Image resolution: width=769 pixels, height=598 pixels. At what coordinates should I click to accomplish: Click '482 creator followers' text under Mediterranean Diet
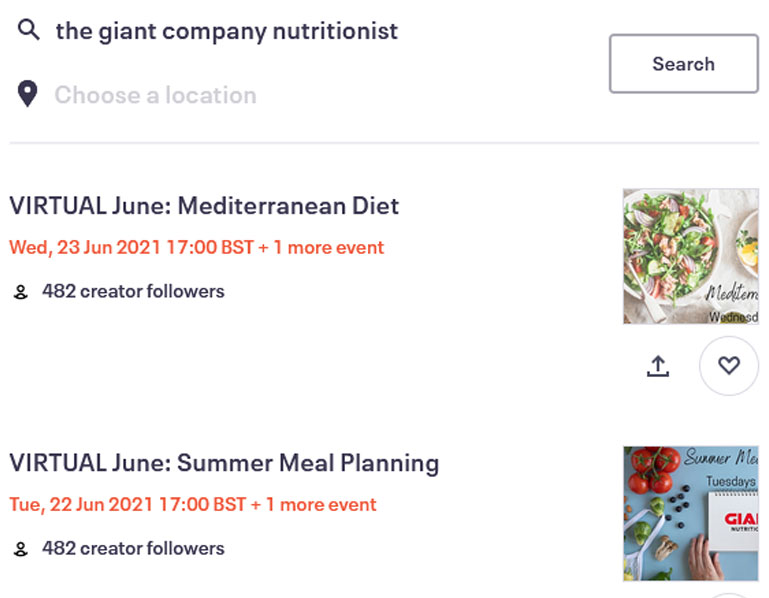click(x=133, y=292)
